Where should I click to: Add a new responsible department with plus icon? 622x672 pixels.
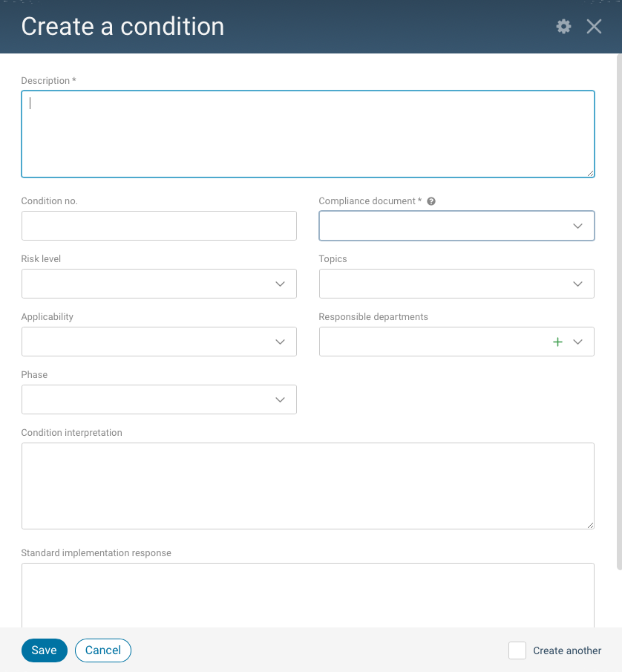[x=557, y=342]
